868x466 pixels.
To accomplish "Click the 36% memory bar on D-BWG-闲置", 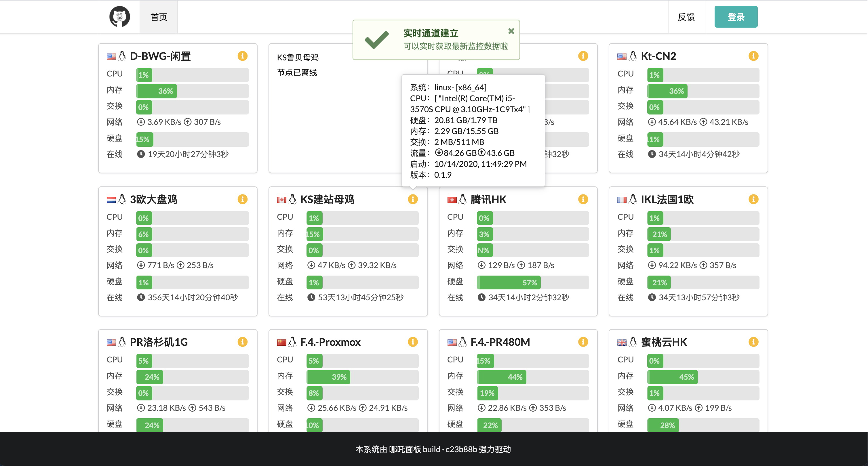I will click(156, 91).
